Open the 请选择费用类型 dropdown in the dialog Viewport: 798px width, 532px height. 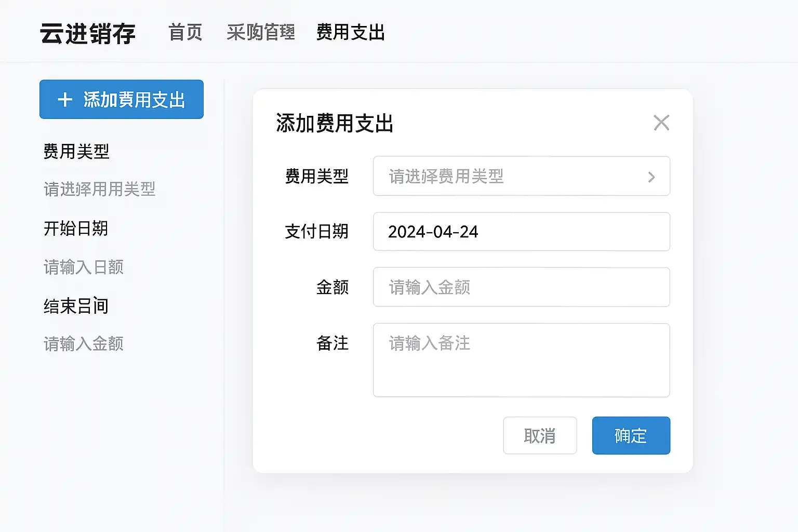click(521, 176)
